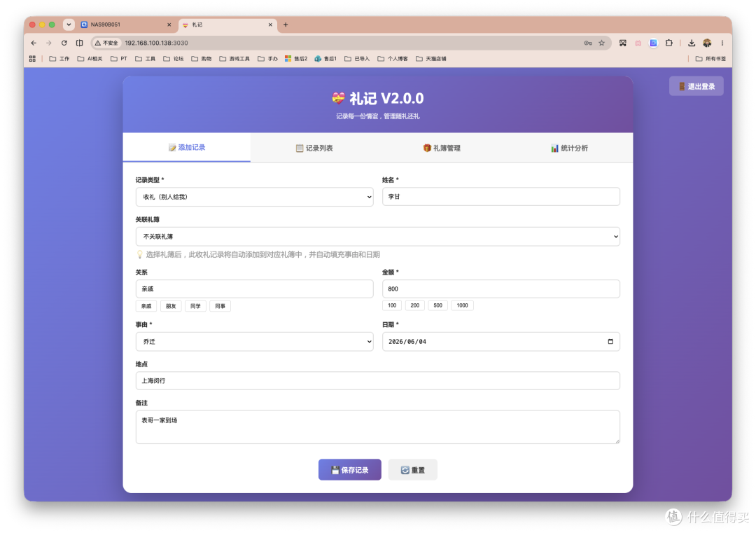Open the 工具 bookmark folder

(x=145, y=58)
